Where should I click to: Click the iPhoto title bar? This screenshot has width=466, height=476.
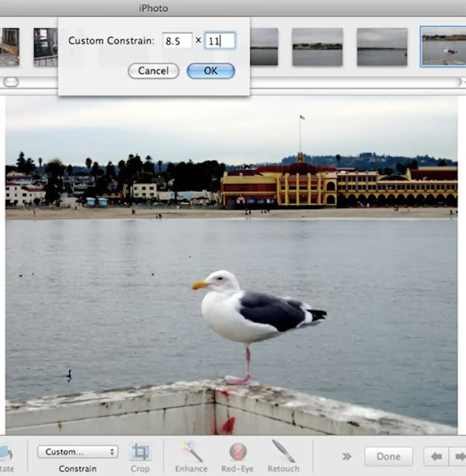pos(153,8)
